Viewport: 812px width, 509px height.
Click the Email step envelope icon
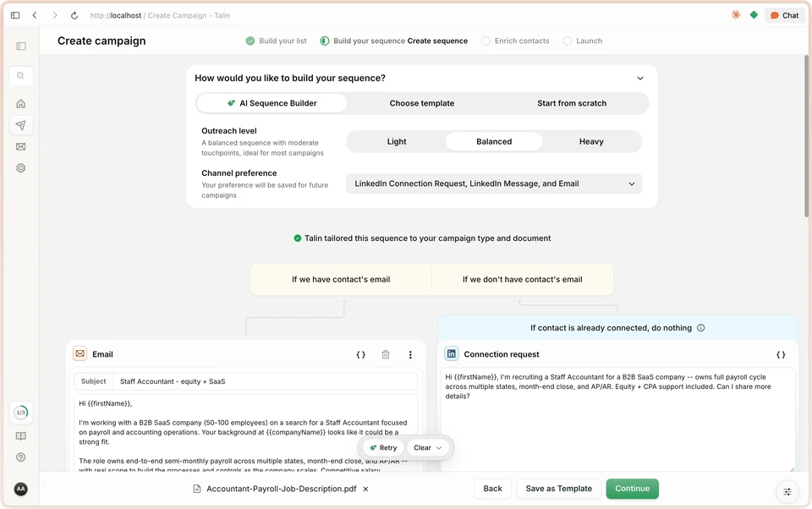pos(80,353)
